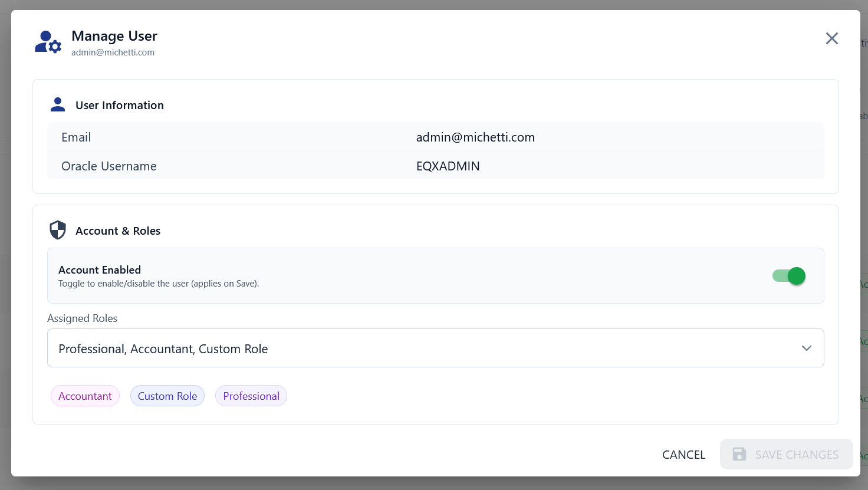
Task: Click the Manage User gear icon
Action: pyautogui.click(x=55, y=47)
